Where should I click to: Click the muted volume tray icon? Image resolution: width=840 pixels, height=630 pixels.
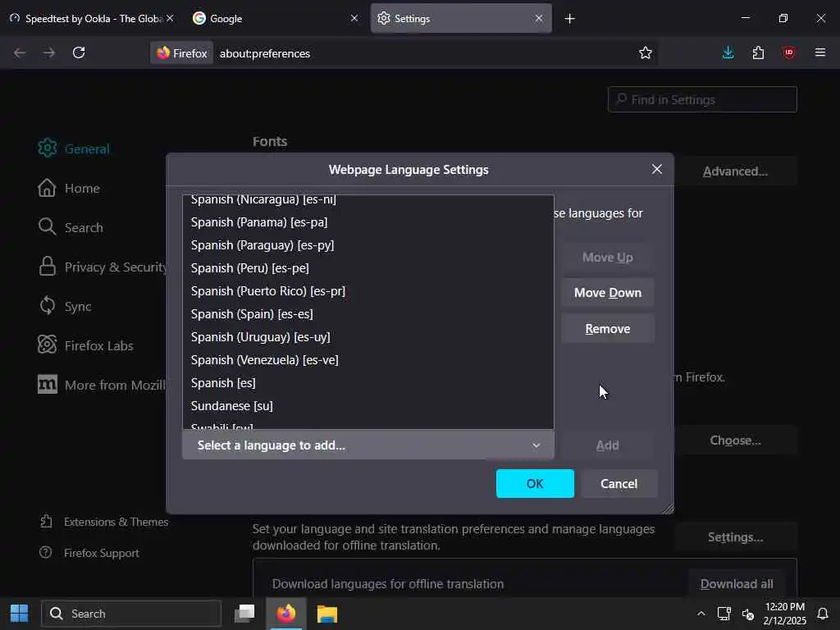(x=748, y=614)
